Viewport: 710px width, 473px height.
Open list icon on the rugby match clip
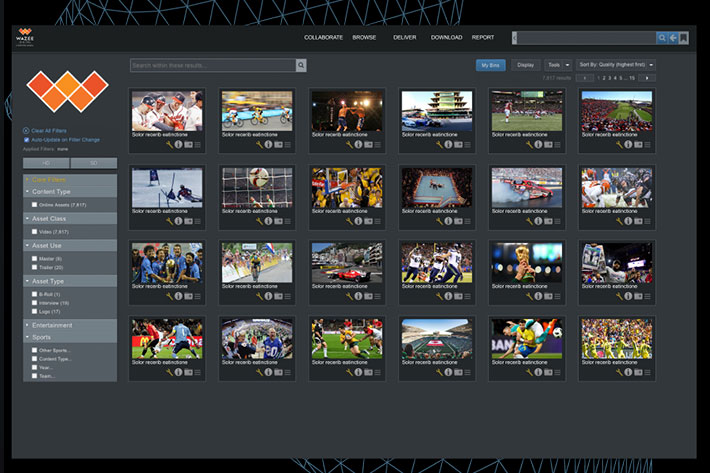(378, 372)
